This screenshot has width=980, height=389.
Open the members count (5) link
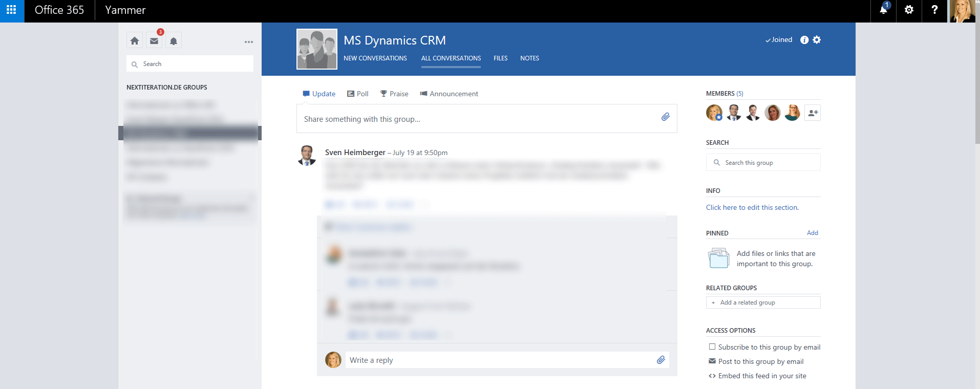click(740, 94)
